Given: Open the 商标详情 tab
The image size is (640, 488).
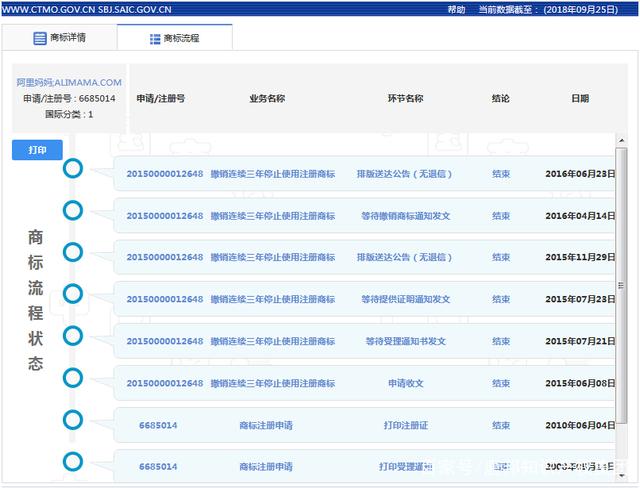Looking at the screenshot, I should tap(60, 38).
